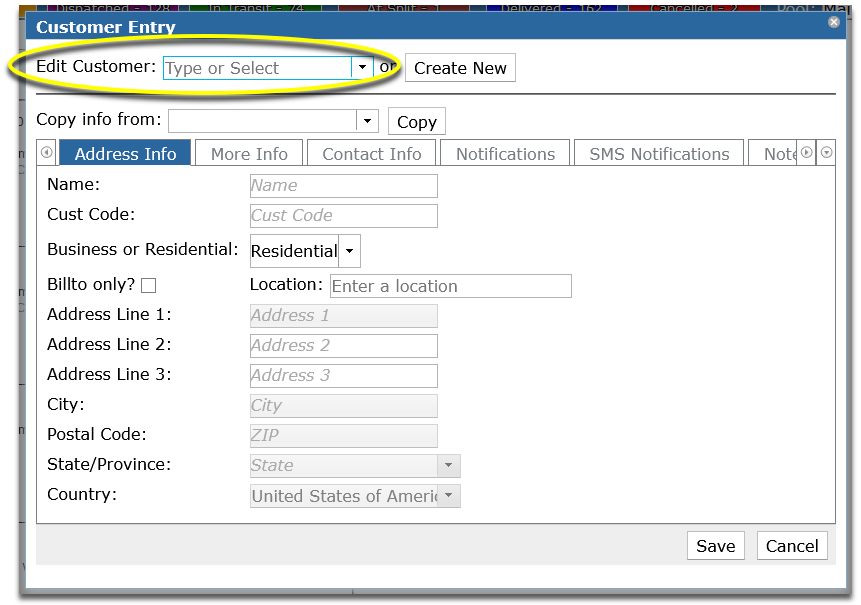This screenshot has height=605, width=861.
Task: Go to the Notifications tab
Action: coord(505,154)
